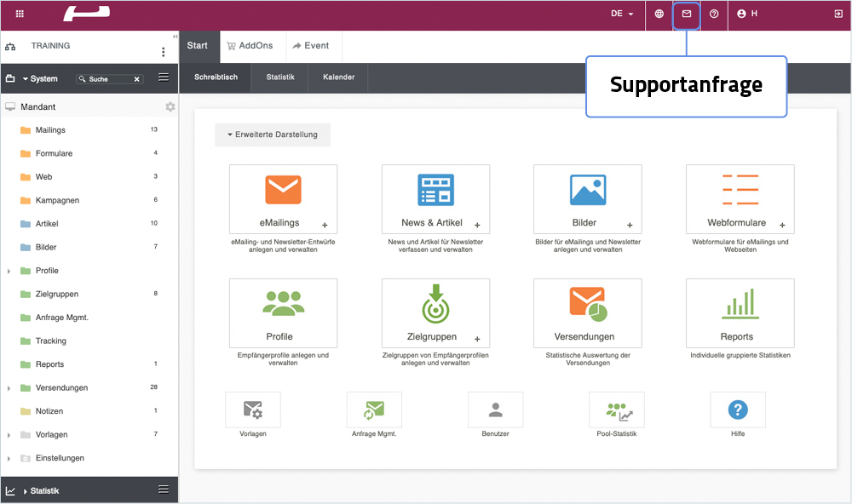Switch to the Kalender tab
This screenshot has width=852, height=504.
(x=338, y=77)
